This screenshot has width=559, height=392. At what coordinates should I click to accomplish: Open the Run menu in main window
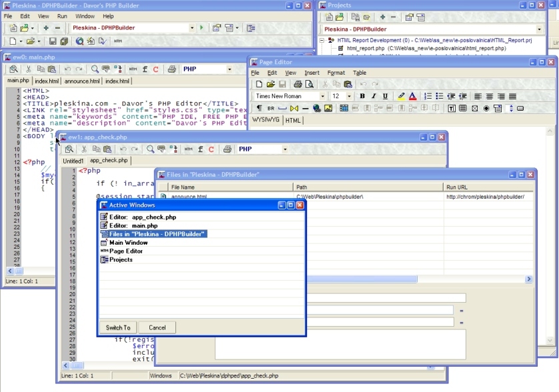tap(62, 16)
